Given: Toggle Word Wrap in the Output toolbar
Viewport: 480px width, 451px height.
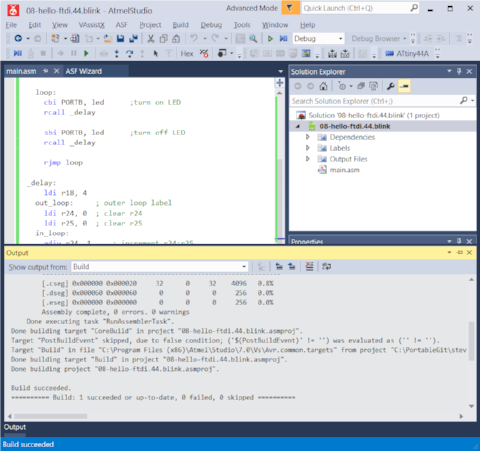Looking at the screenshot, I should (x=326, y=267).
